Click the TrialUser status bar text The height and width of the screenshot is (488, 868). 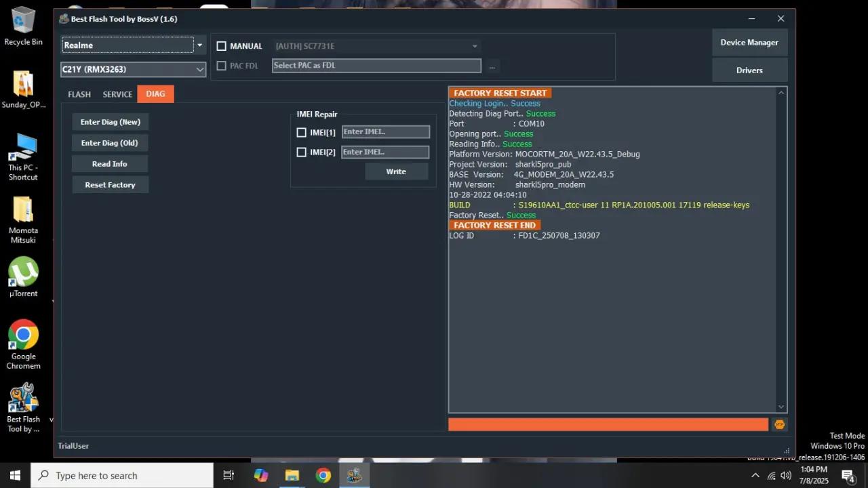(73, 446)
